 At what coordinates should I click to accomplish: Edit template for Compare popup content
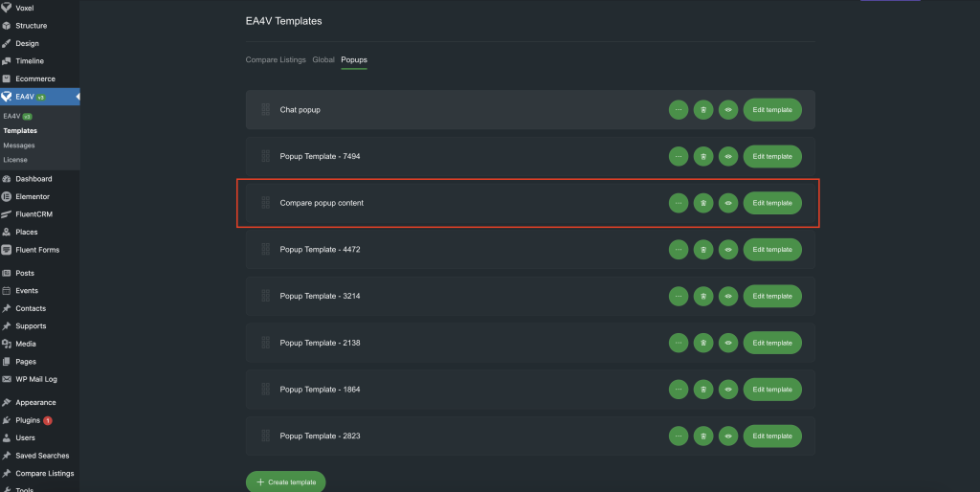[771, 203]
